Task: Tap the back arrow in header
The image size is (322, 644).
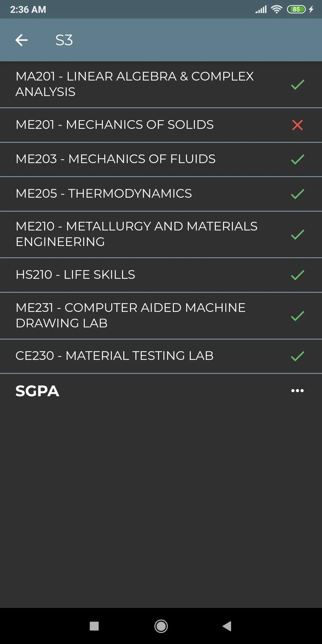Action: [21, 40]
